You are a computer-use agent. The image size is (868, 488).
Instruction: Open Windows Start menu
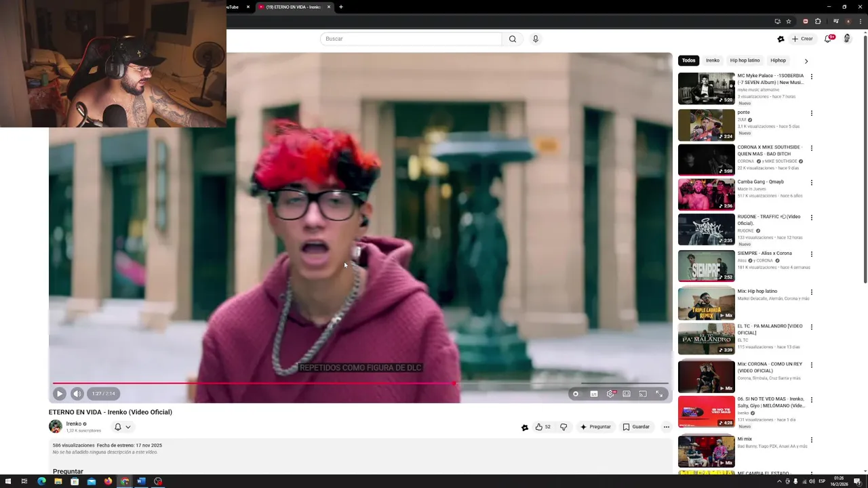point(7,481)
